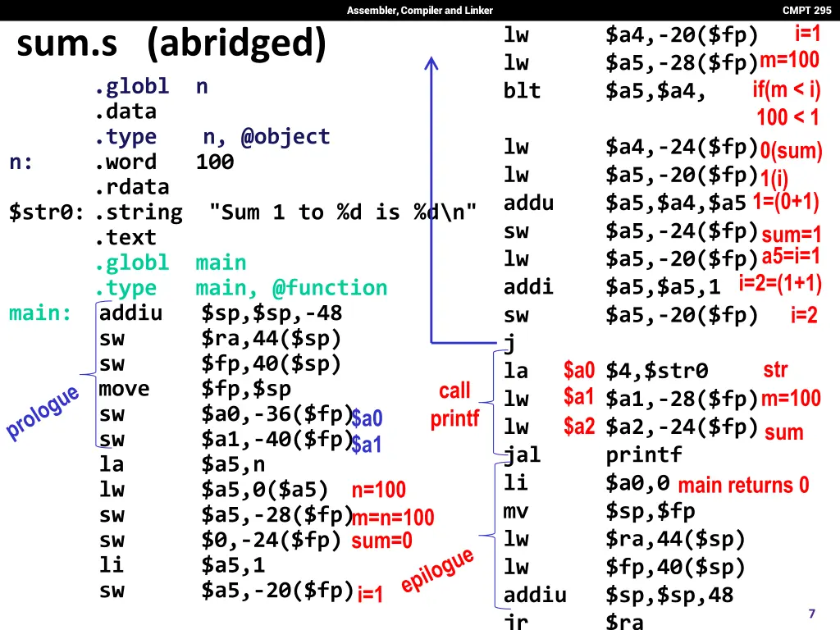This screenshot has width=840, height=630.
Task: Click the red 'sum=1' annotation
Action: (792, 234)
